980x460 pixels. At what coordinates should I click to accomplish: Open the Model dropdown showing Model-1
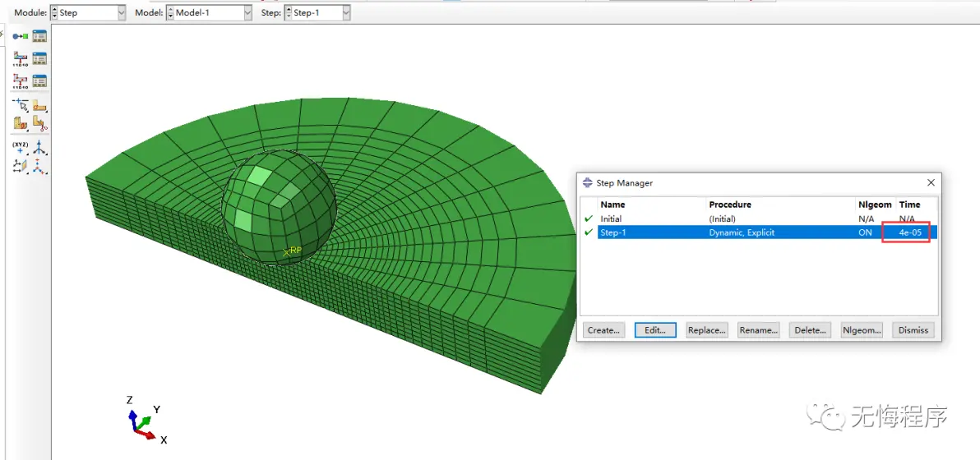point(209,13)
